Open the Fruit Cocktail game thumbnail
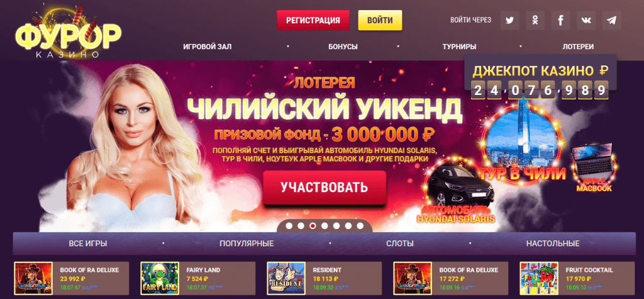This screenshot has height=299, width=644. click(539, 278)
